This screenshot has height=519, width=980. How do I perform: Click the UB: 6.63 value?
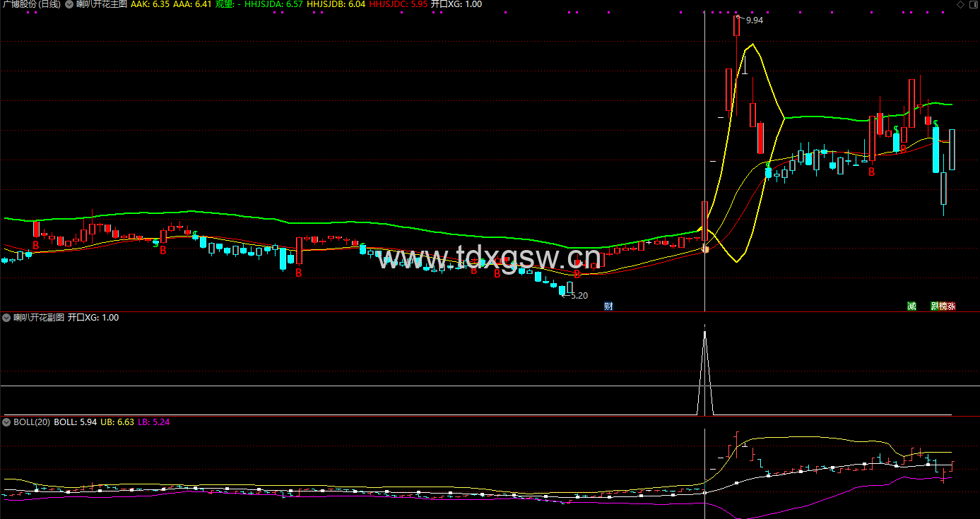pos(117,422)
